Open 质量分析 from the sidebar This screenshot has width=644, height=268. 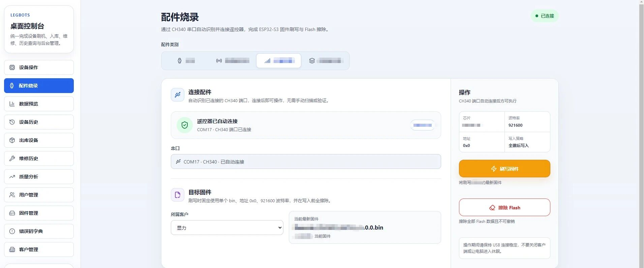pos(39,177)
